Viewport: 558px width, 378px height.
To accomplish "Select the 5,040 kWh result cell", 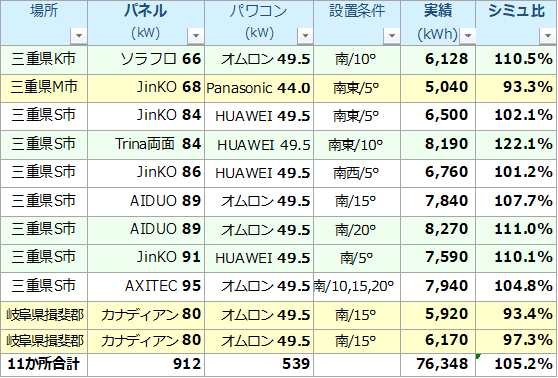I will click(x=438, y=88).
